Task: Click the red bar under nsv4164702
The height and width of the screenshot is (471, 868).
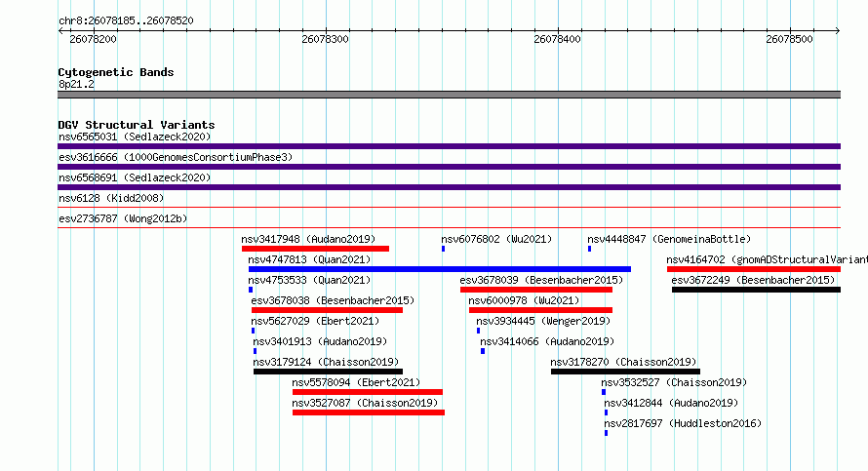Action: pyautogui.click(x=754, y=269)
